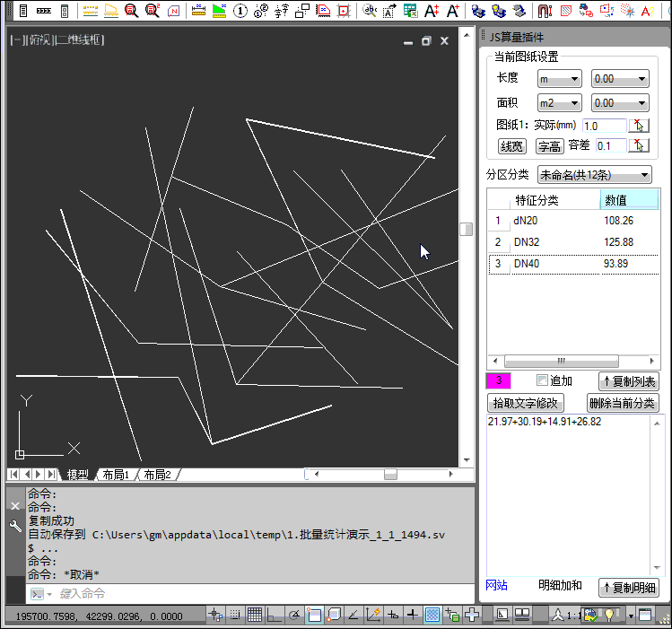The width and height of the screenshot is (672, 629).
Task: Click the circled number 1 toolbar icon
Action: (240, 11)
